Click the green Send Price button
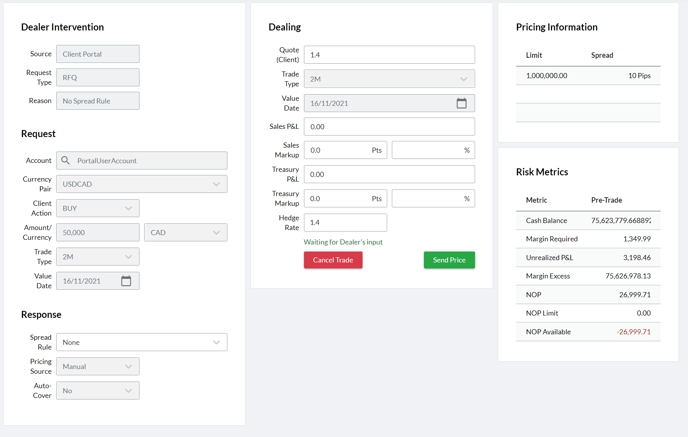Viewport: 688px width, 437px height. click(449, 260)
